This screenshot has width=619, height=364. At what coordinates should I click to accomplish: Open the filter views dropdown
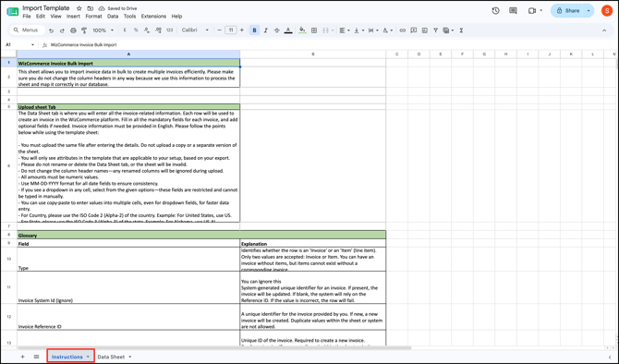pyautogui.click(x=448, y=30)
